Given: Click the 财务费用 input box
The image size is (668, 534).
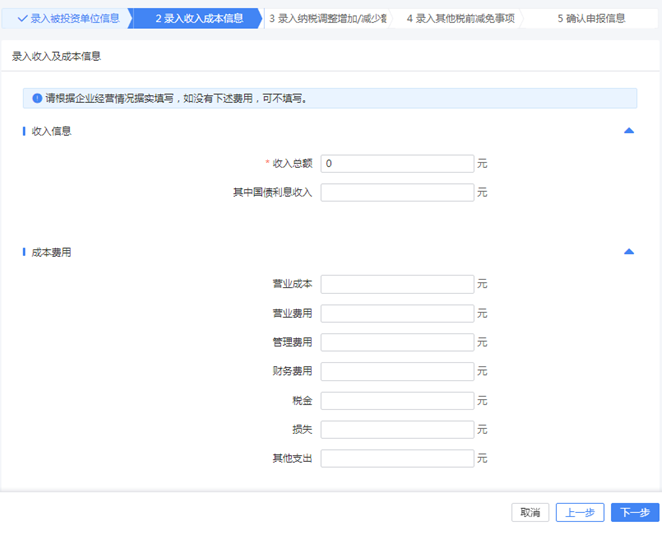Looking at the screenshot, I should (x=397, y=372).
